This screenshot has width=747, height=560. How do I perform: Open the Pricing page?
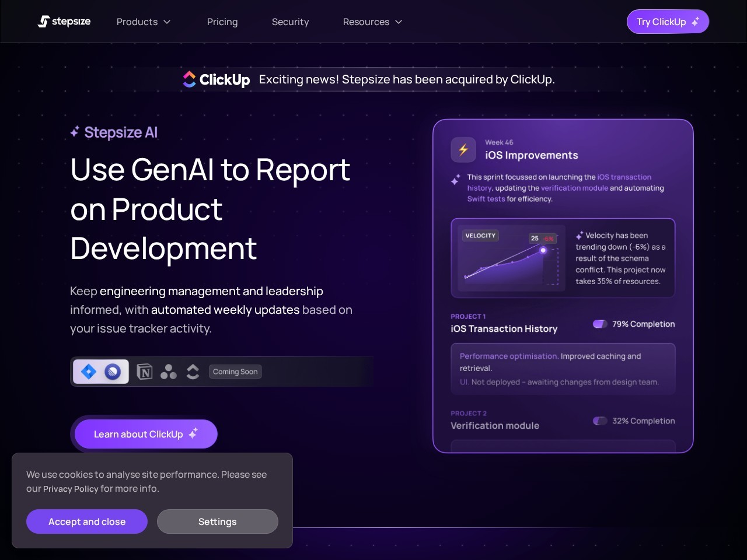pos(222,22)
